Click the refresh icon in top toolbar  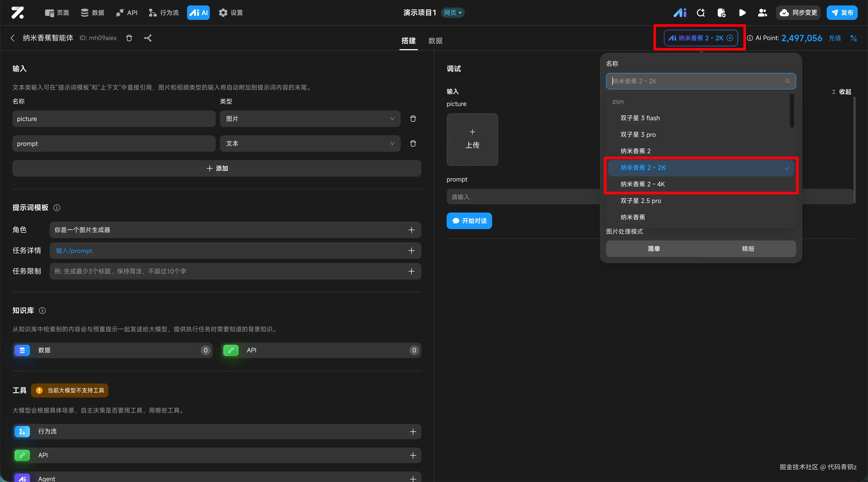(x=701, y=13)
